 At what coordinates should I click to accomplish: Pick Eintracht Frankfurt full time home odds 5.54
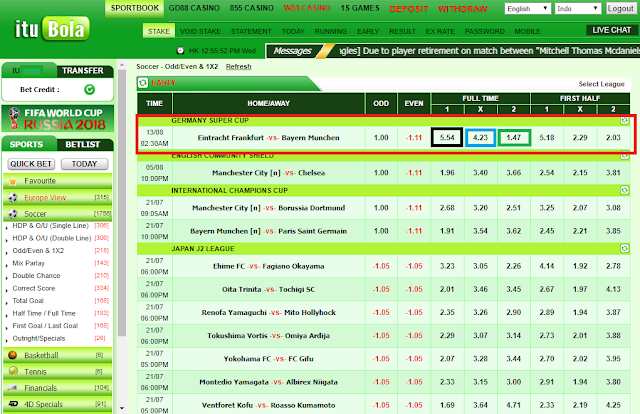point(447,138)
